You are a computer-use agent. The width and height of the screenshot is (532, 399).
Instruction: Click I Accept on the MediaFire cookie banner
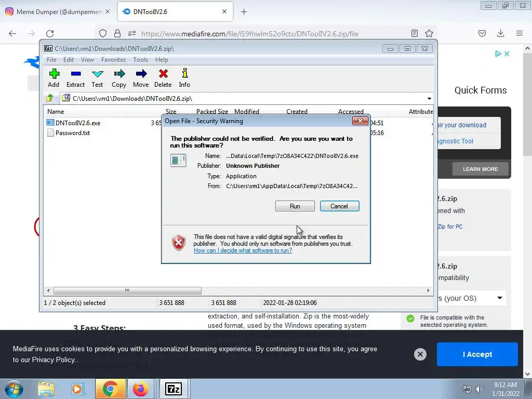coord(477,354)
